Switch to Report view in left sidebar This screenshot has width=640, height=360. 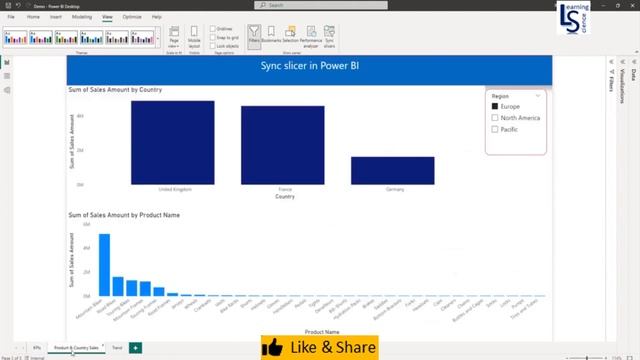pyautogui.click(x=7, y=62)
